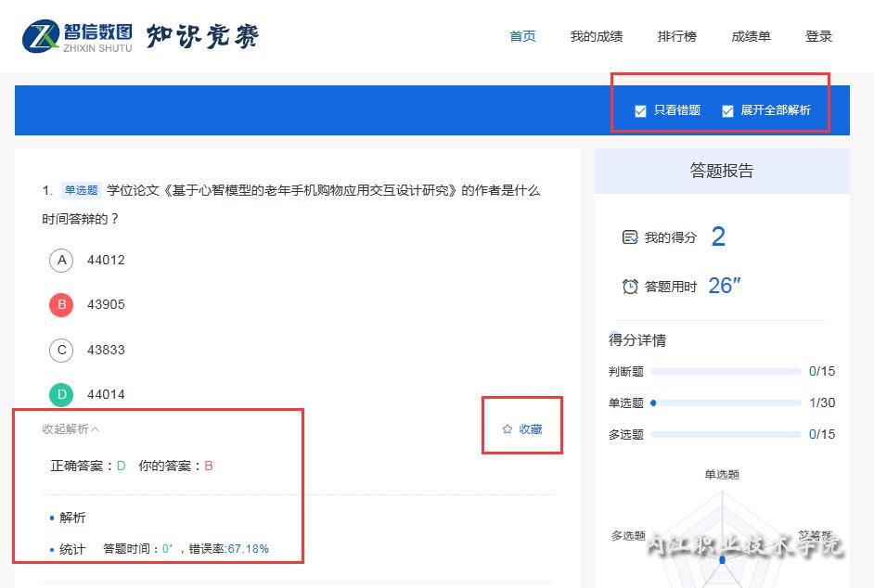Open the 成绩单 nav item
The height and width of the screenshot is (588, 874).
(751, 37)
